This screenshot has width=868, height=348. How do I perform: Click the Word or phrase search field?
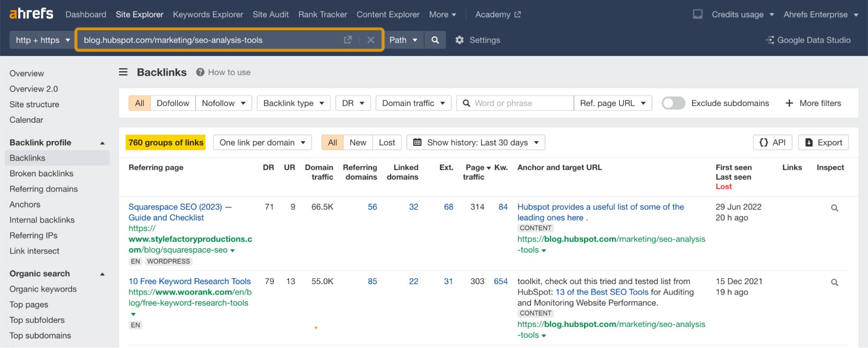click(x=515, y=103)
